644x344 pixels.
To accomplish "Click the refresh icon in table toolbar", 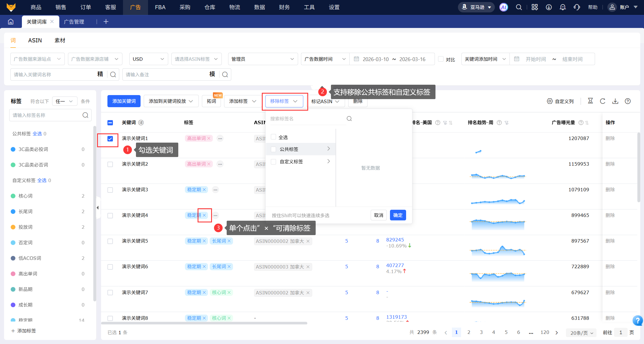I will coord(603,101).
